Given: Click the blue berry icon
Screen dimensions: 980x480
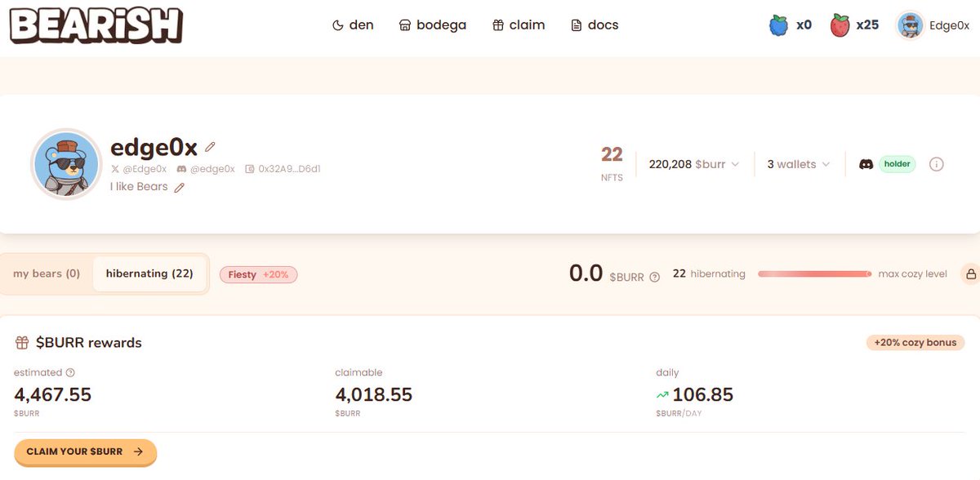Looking at the screenshot, I should 778,25.
